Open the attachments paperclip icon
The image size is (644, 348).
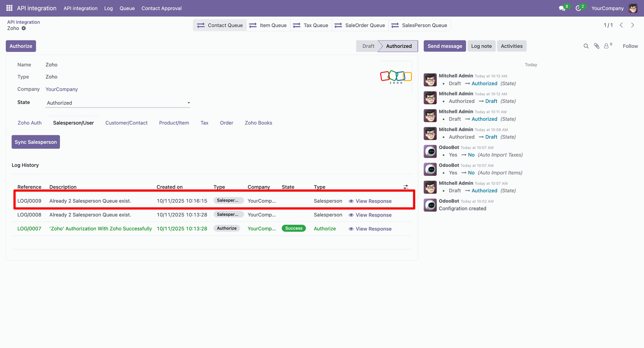coord(597,46)
